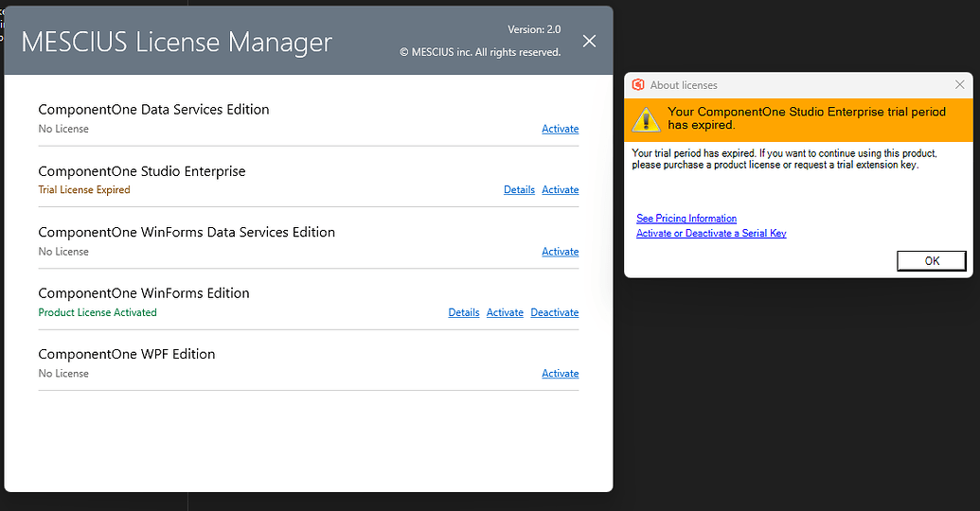Confirm the About licenses dialog with OK
The width and height of the screenshot is (980, 511).
pos(932,261)
